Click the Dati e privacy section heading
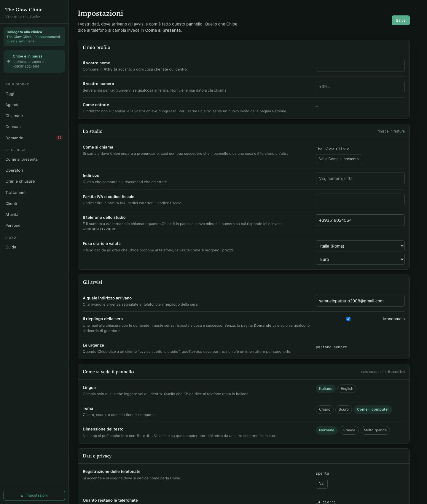The width and height of the screenshot is (427, 504). pyautogui.click(x=97, y=456)
